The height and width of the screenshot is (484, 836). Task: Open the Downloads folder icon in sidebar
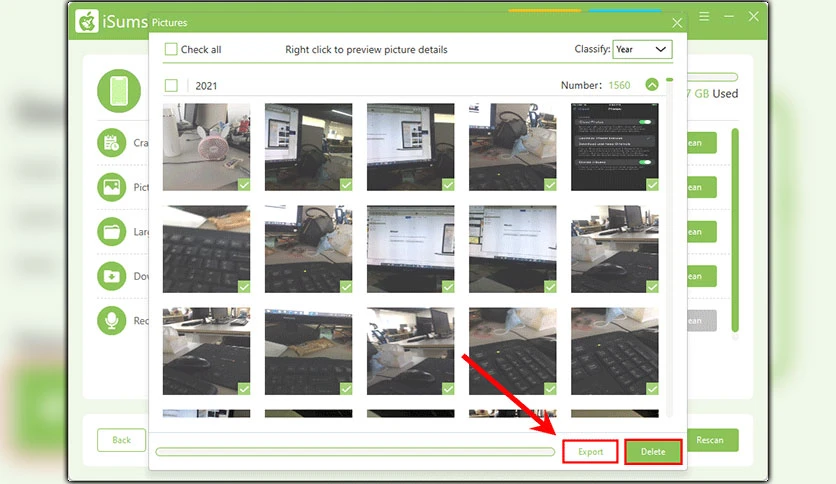click(x=111, y=276)
